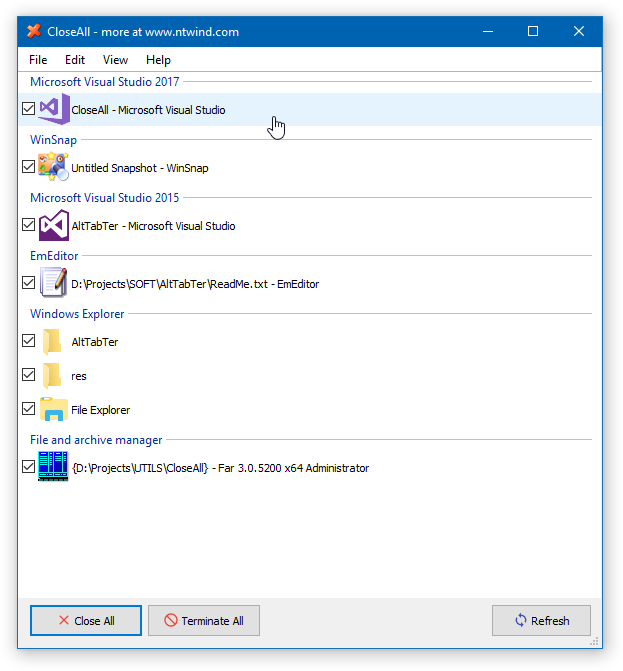This screenshot has height=671, width=623.
Task: Uncheck AltTabTer - Microsoft Visual Studio checkbox
Action: 29,225
